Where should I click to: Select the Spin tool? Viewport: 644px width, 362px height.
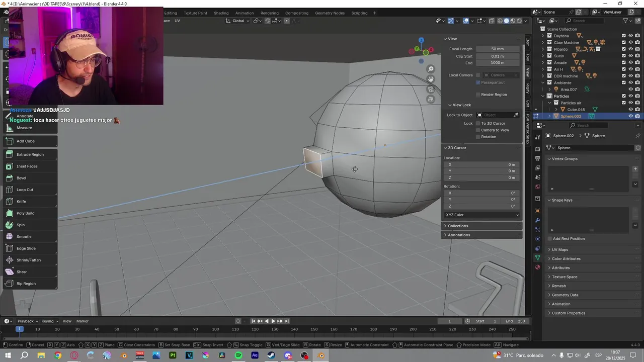tap(30, 225)
